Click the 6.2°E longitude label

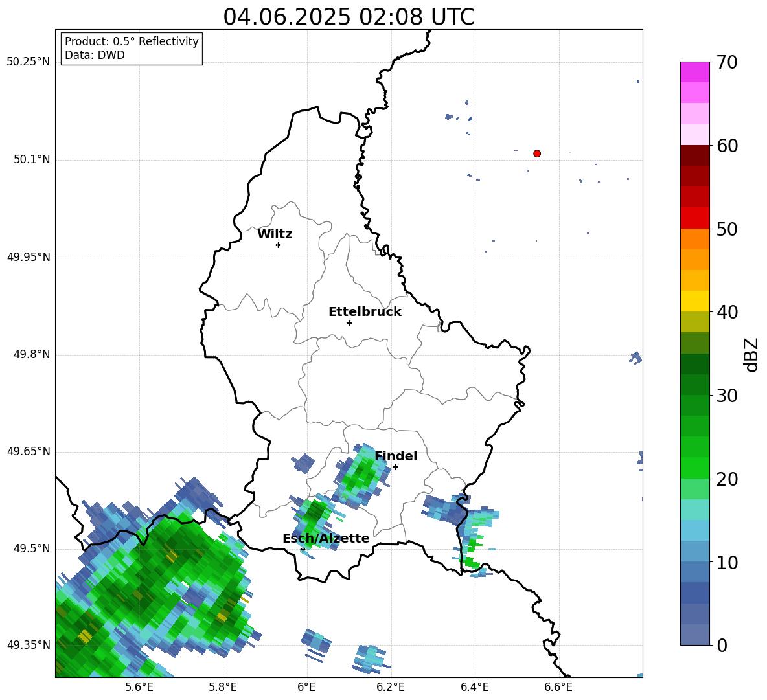coord(391,688)
